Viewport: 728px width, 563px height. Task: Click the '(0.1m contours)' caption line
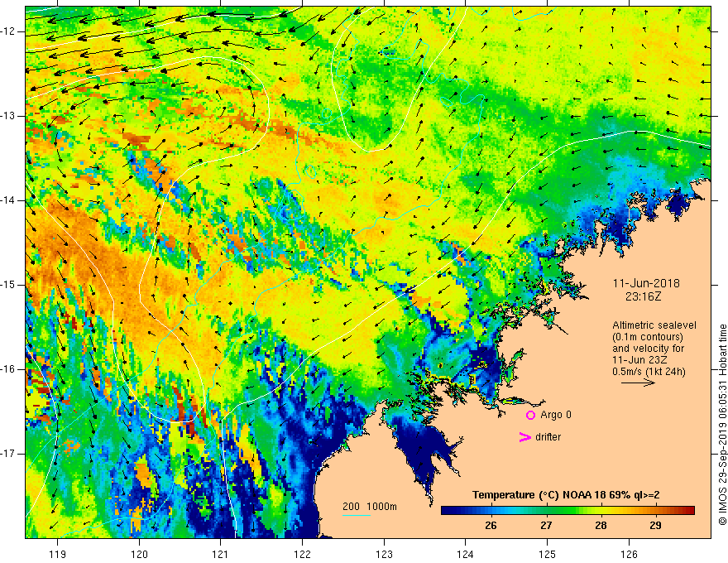pyautogui.click(x=647, y=337)
